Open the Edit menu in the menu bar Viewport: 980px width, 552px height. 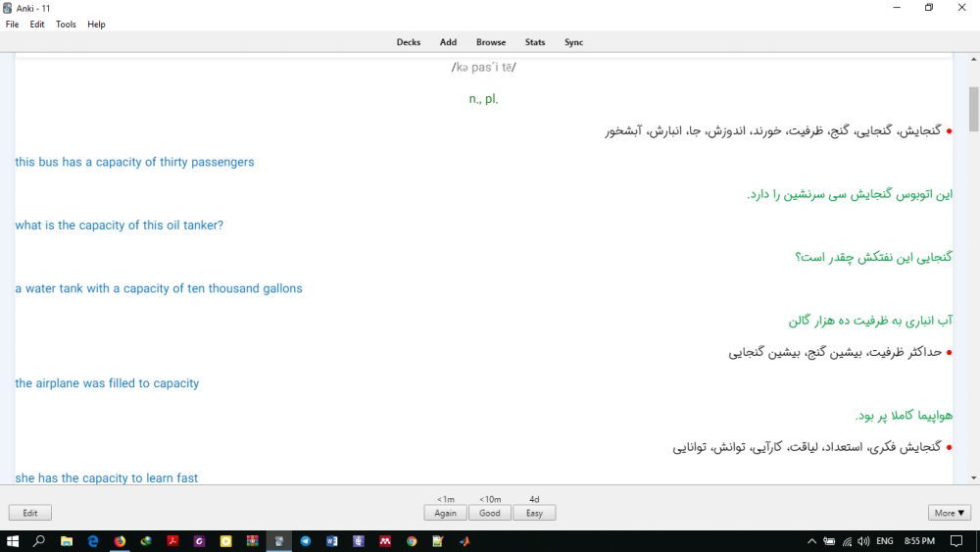coord(37,25)
